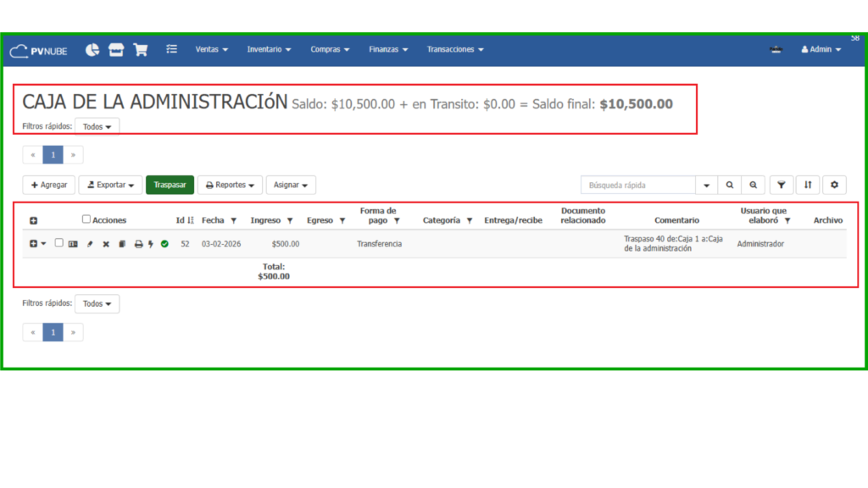Screen dimensions: 868x488
Task: Delete row 52 with the X icon
Action: tap(106, 244)
